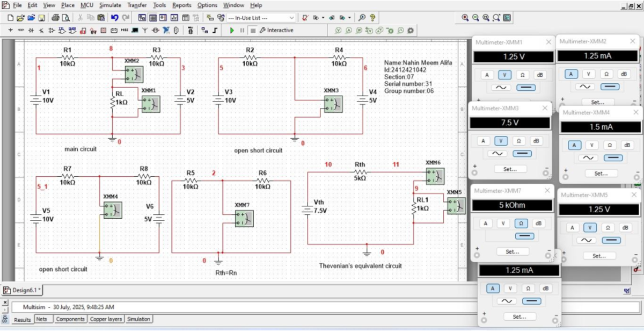Viewport: 644px width, 331px height.
Task: Select AC signal on Multimeter-XMM1
Action: tap(502, 87)
